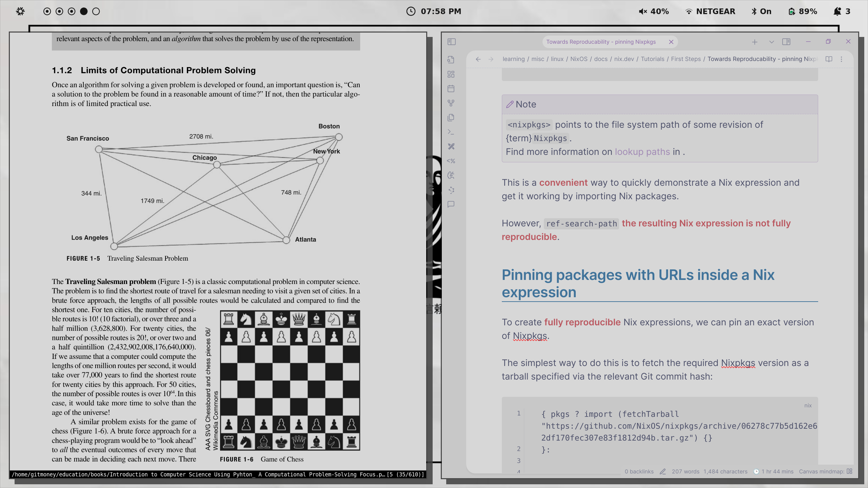Click the brain circuit ribbon icon

(x=451, y=175)
